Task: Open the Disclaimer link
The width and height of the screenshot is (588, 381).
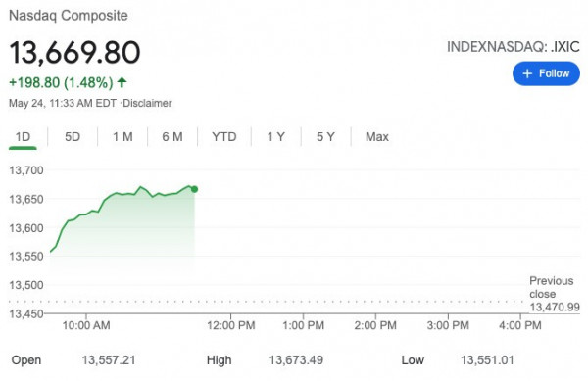Action: coord(147,103)
